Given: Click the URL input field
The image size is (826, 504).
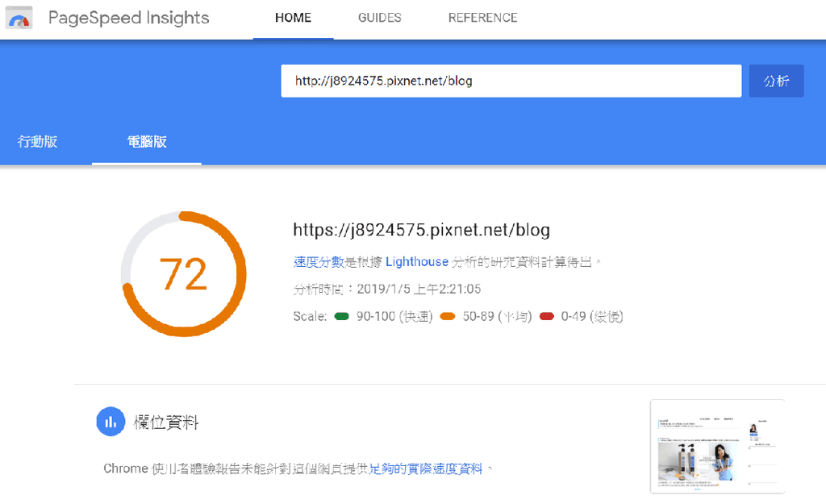Looking at the screenshot, I should (511, 81).
